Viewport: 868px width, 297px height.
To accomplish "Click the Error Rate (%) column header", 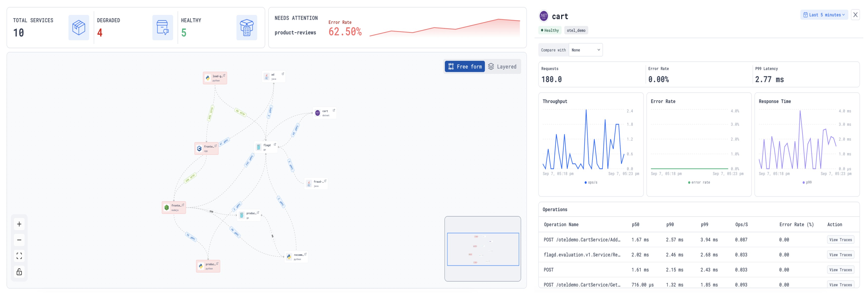I will click(x=796, y=225).
